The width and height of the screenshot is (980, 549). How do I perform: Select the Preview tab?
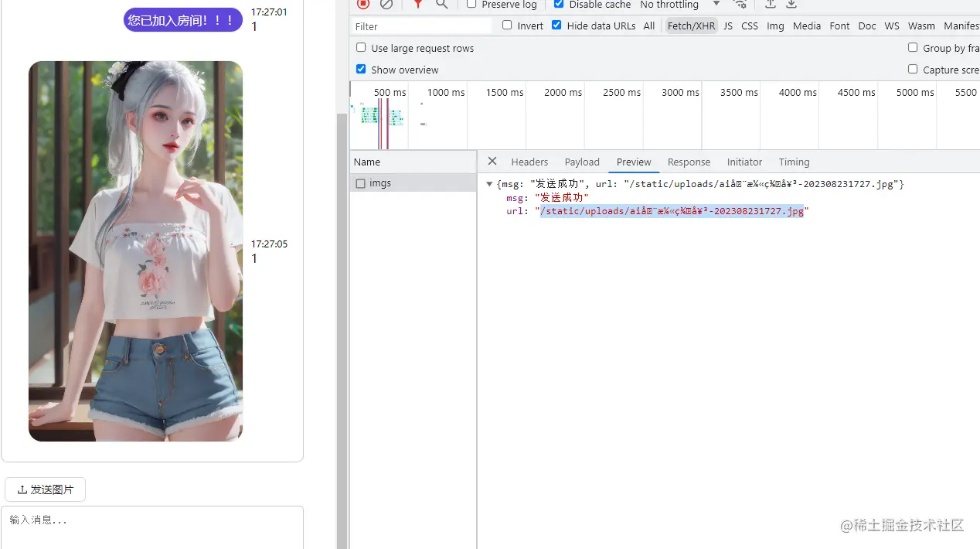coord(634,162)
